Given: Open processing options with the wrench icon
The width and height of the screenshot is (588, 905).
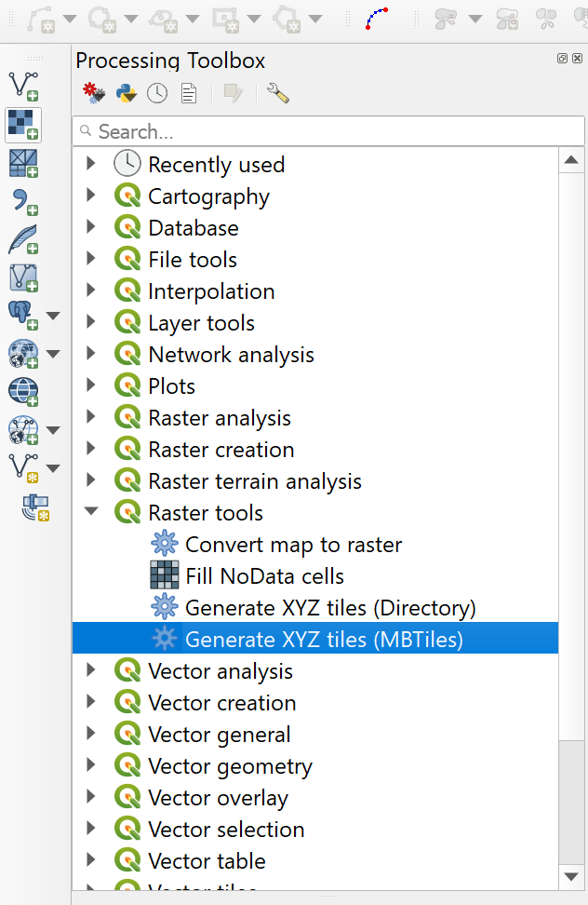Looking at the screenshot, I should click(x=276, y=93).
